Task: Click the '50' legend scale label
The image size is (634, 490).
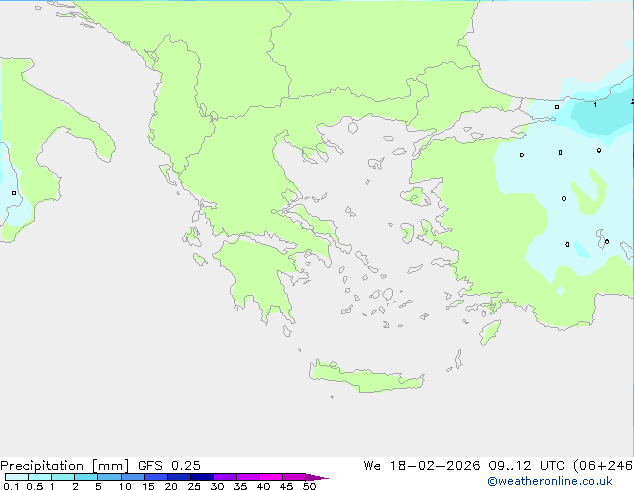Action: [309, 486]
